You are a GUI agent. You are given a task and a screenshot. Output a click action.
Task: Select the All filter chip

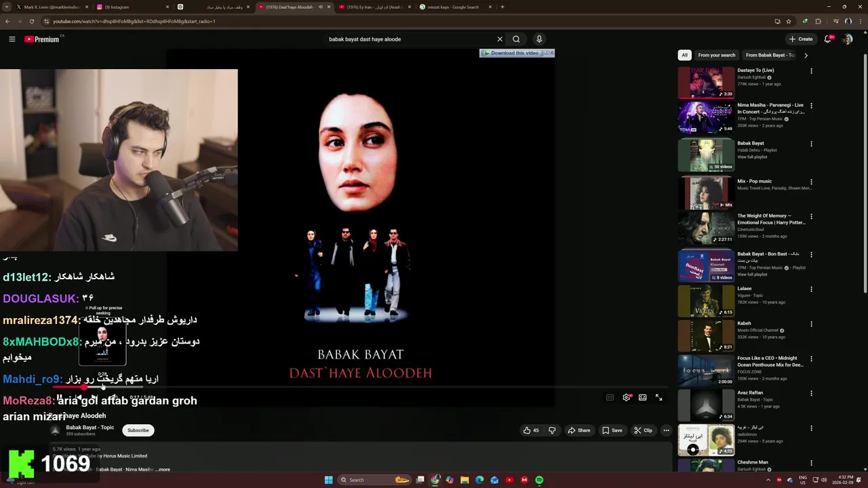click(685, 55)
